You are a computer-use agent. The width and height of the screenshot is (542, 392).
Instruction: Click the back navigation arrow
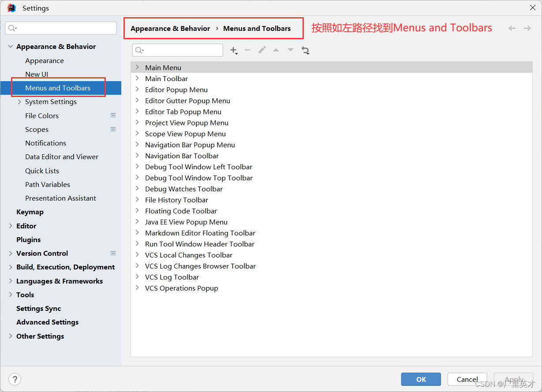point(512,28)
